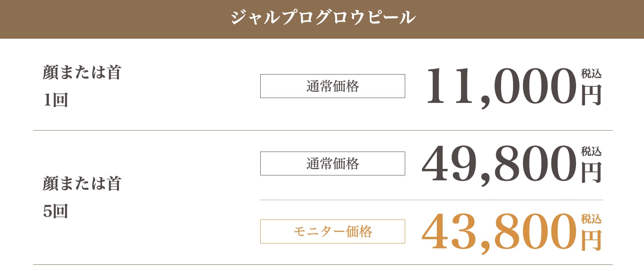Image resolution: width=644 pixels, height=271 pixels.
Task: Select the orange 43,800 monitor price
Action: 498,232
